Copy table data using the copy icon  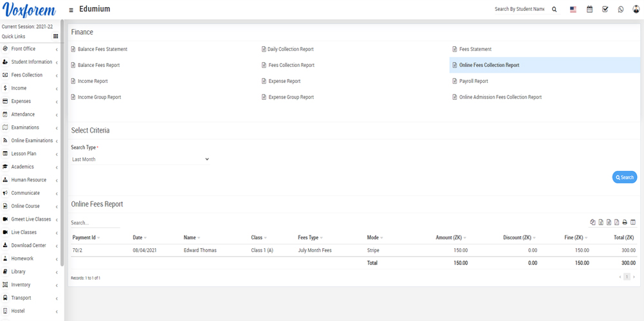point(593,223)
